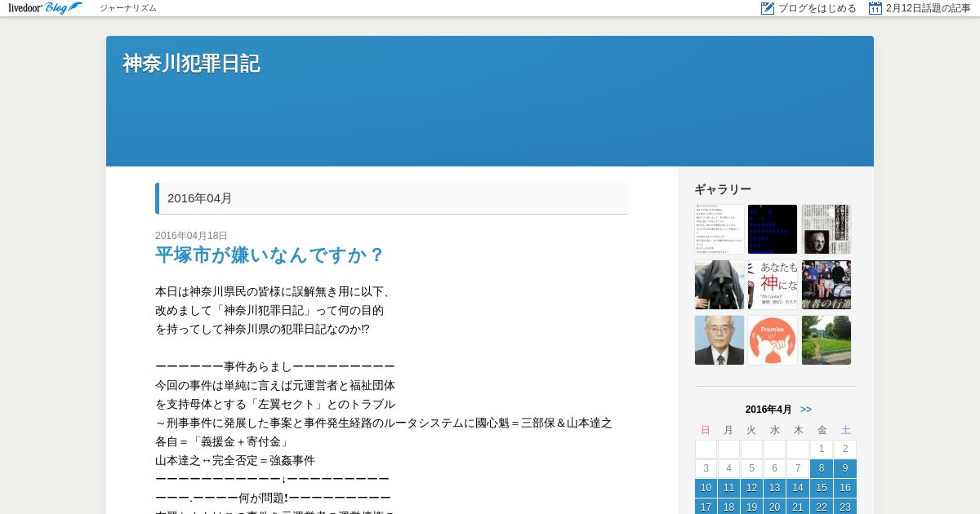Open gallery thumbnail of hooded figure
This screenshot has width=980, height=514.
[719, 285]
